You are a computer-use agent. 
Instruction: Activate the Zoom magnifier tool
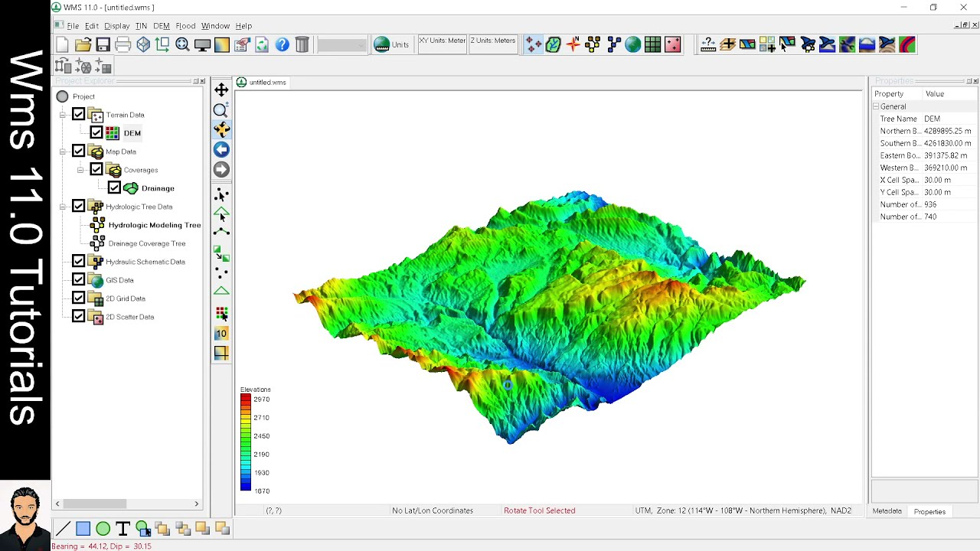(221, 110)
